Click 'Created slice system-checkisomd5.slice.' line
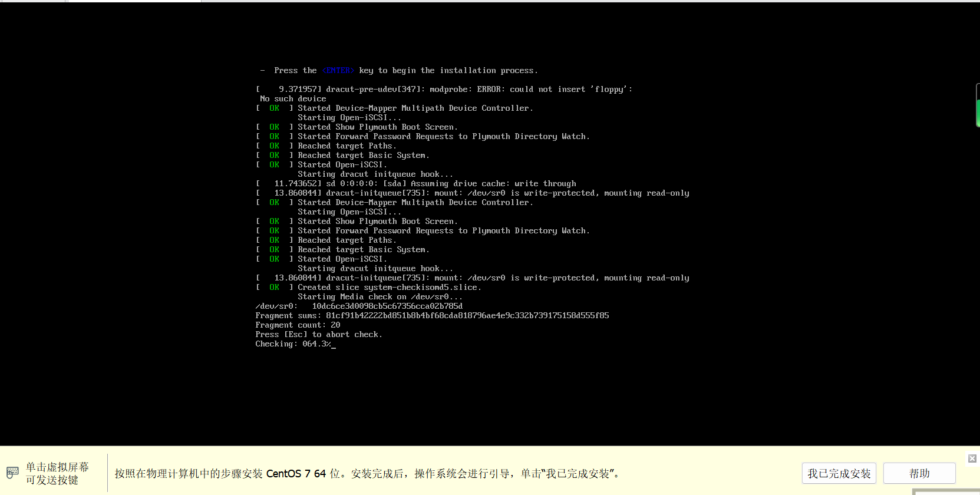Screen dimensions: 980x495 tap(368, 287)
